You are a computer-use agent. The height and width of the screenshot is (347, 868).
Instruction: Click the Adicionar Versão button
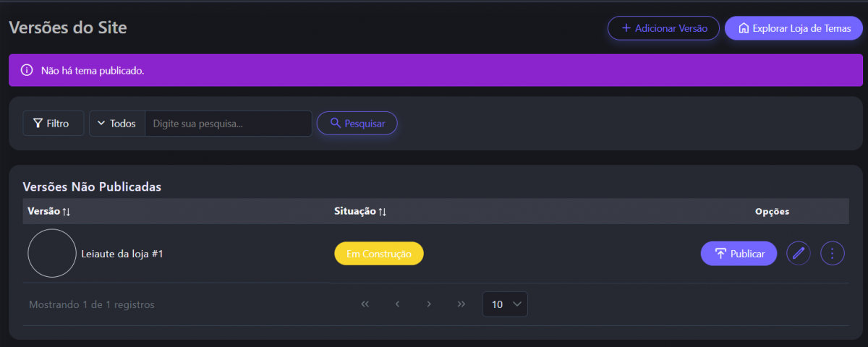click(x=663, y=28)
